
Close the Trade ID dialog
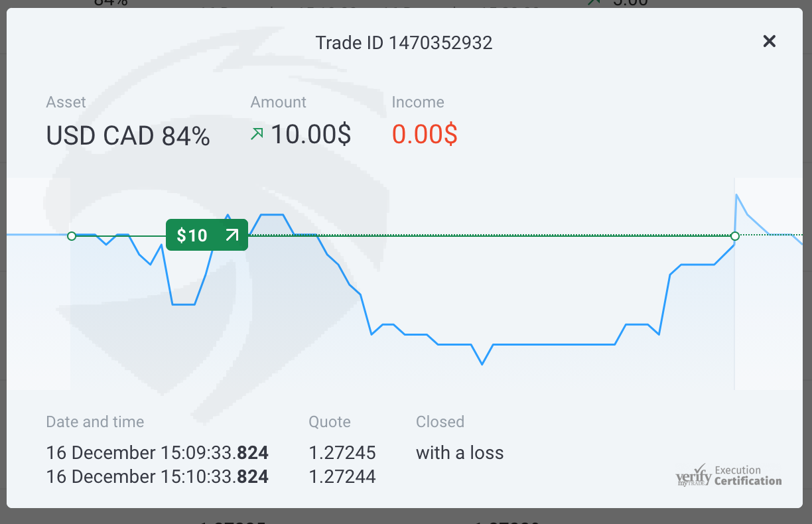[x=769, y=41]
